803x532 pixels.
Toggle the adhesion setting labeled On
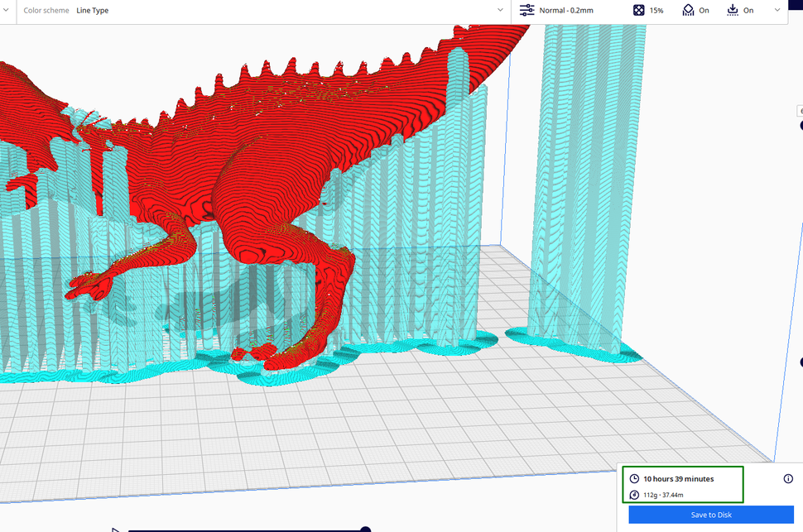[x=746, y=10]
